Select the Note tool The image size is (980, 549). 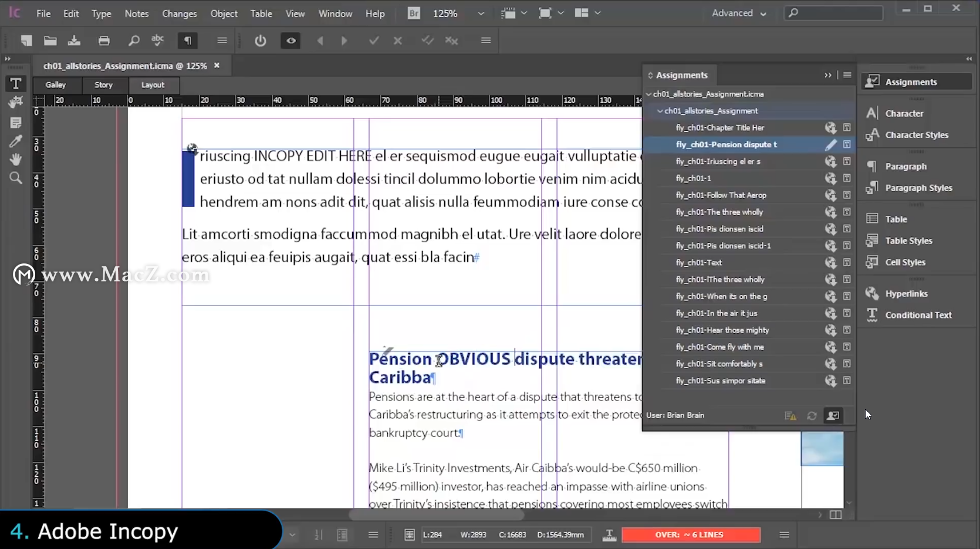pos(16,123)
